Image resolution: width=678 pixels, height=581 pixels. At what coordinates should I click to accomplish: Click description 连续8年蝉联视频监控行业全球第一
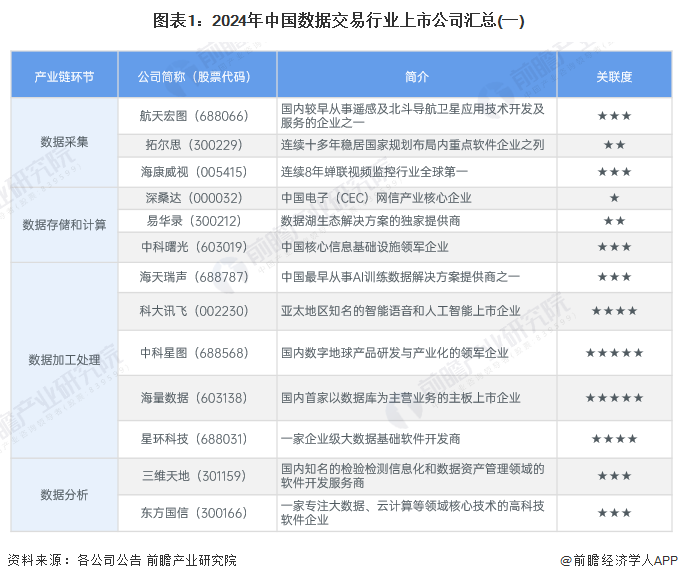[374, 172]
